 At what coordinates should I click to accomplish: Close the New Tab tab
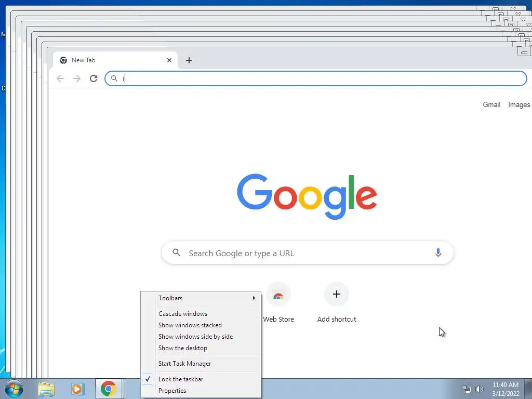tap(169, 60)
